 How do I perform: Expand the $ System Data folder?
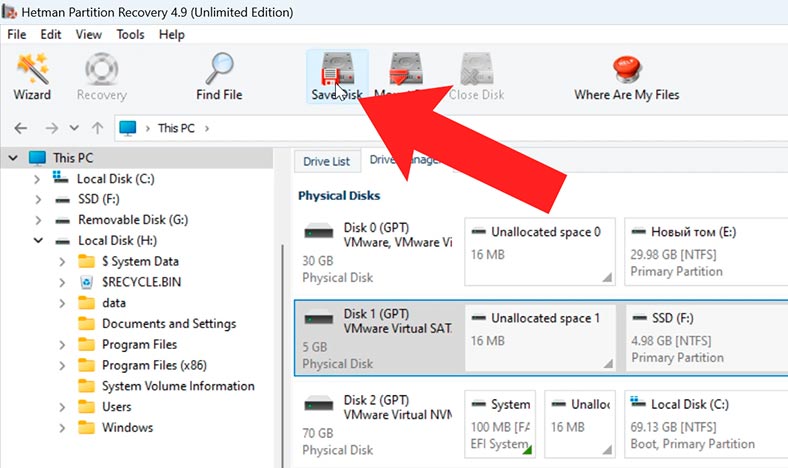click(62, 262)
